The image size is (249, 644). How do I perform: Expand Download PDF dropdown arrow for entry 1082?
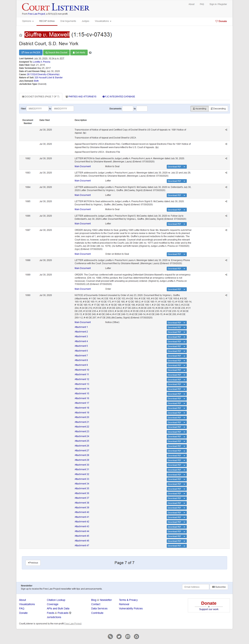point(185,167)
